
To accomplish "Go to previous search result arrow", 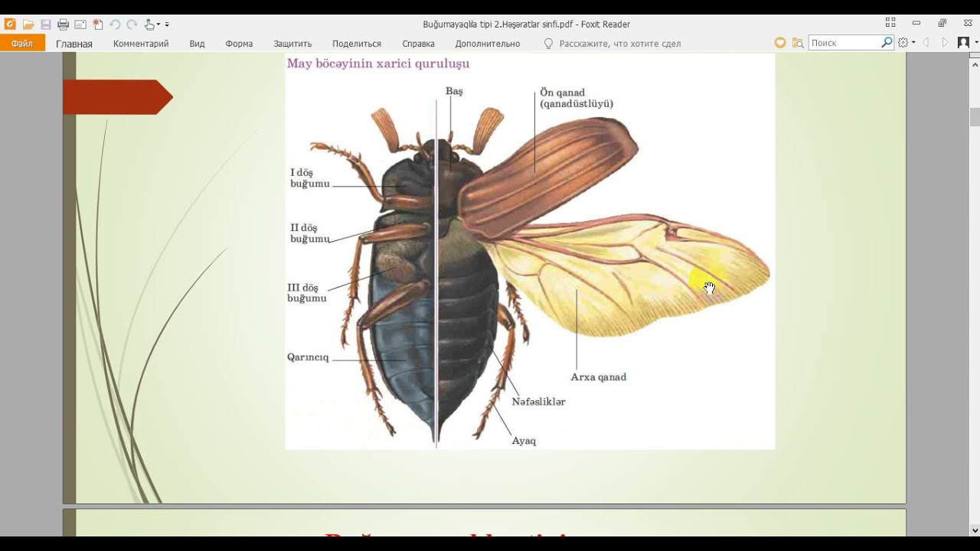I will 926,43.
